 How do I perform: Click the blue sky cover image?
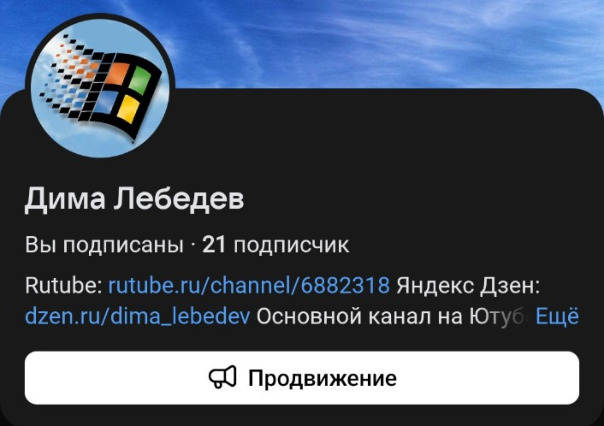click(385, 42)
